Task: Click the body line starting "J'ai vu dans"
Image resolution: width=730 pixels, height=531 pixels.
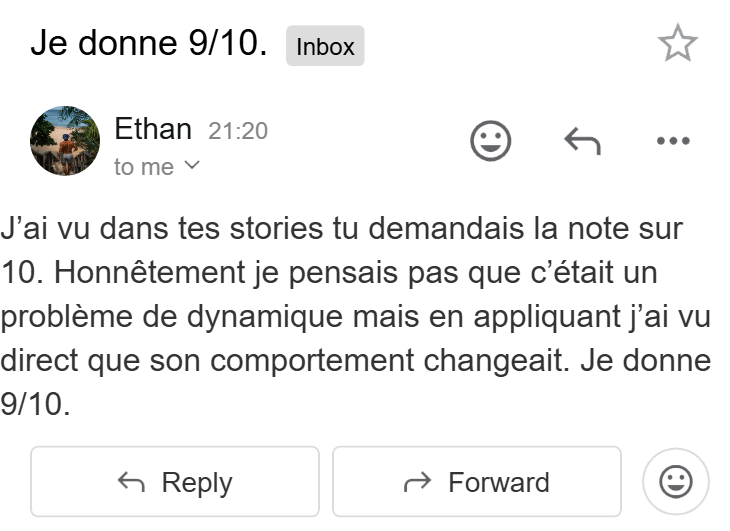Action: click(342, 227)
